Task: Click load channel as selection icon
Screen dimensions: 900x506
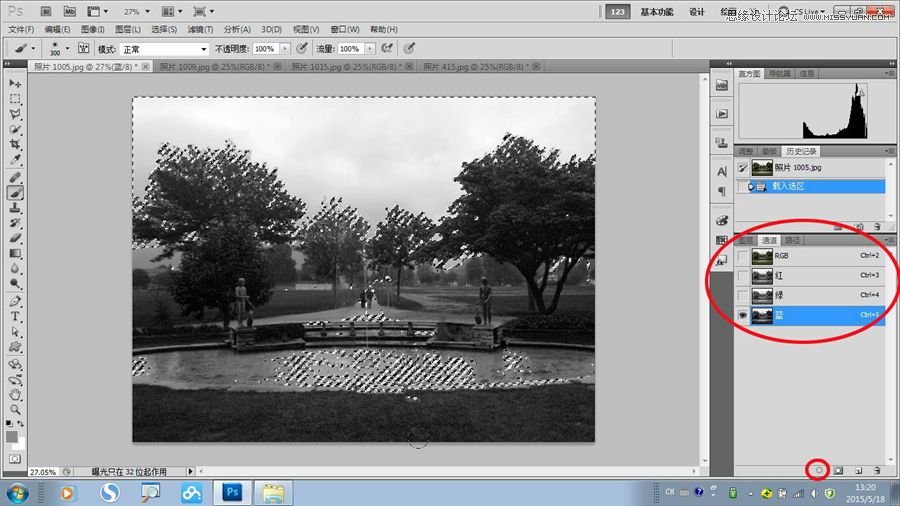Action: click(819, 469)
